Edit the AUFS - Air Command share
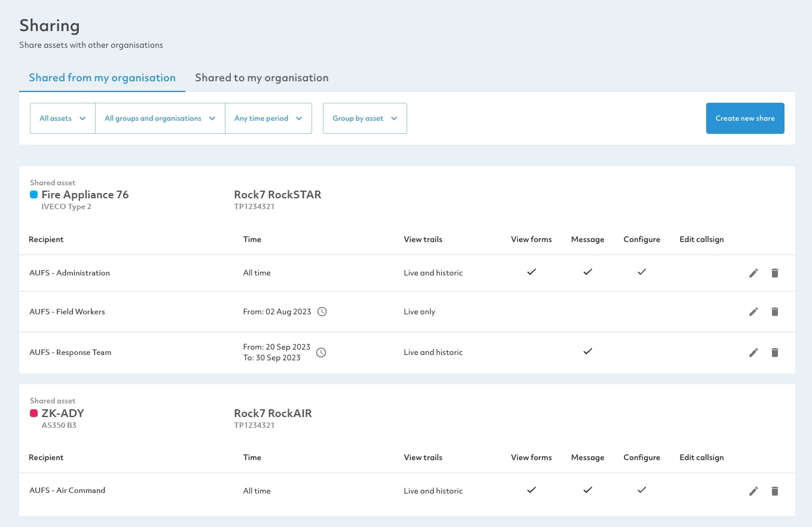 click(753, 491)
